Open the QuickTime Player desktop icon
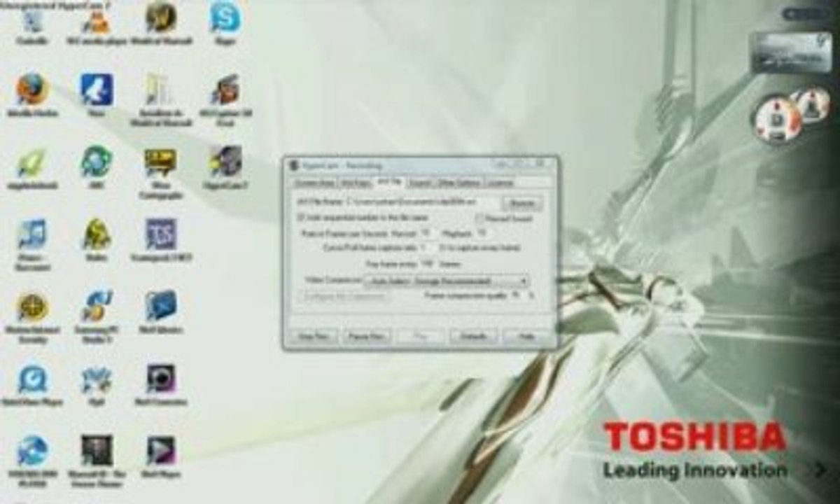 32,385
